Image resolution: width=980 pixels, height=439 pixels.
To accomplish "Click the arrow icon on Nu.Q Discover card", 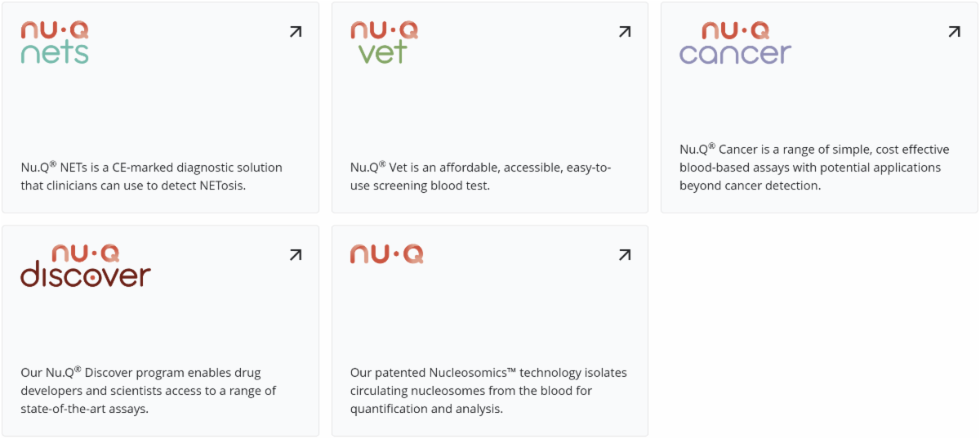I will point(296,255).
